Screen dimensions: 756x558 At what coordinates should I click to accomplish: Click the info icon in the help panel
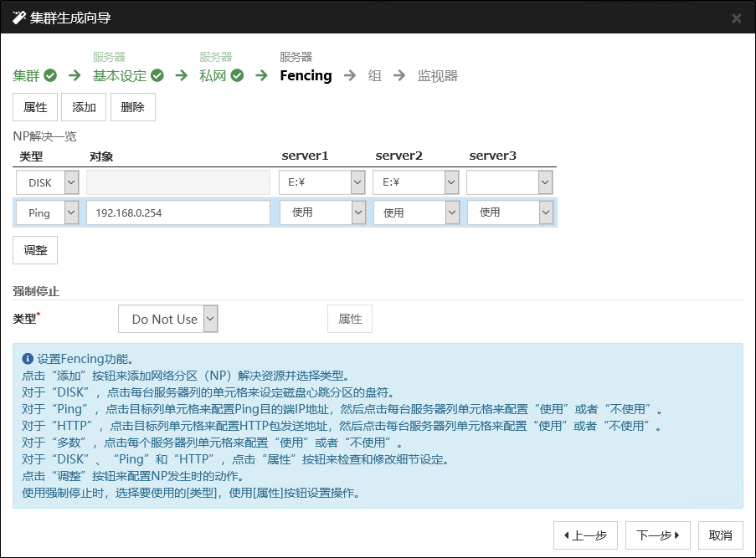tap(28, 359)
